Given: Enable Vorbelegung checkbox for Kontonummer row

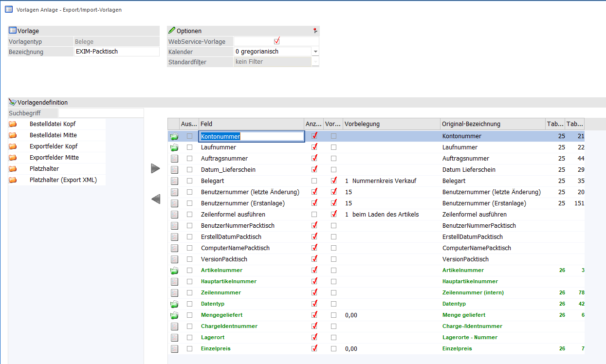Looking at the screenshot, I should pyautogui.click(x=333, y=136).
